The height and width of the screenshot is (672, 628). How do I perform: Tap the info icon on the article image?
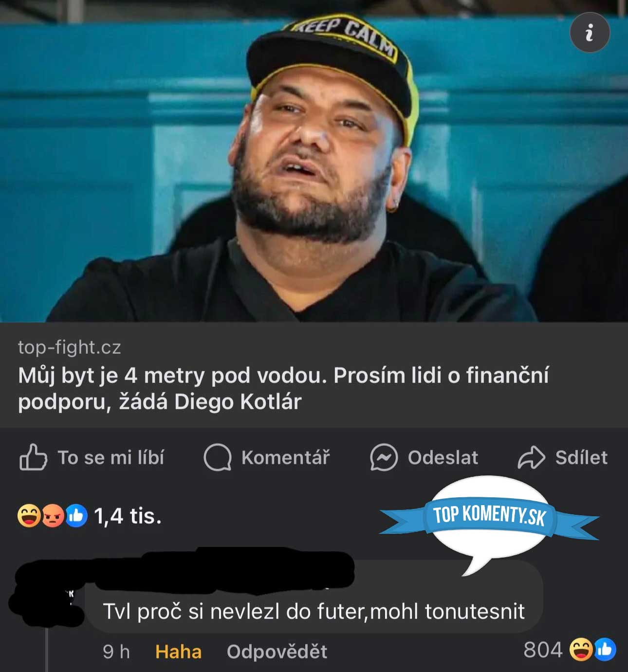click(590, 33)
